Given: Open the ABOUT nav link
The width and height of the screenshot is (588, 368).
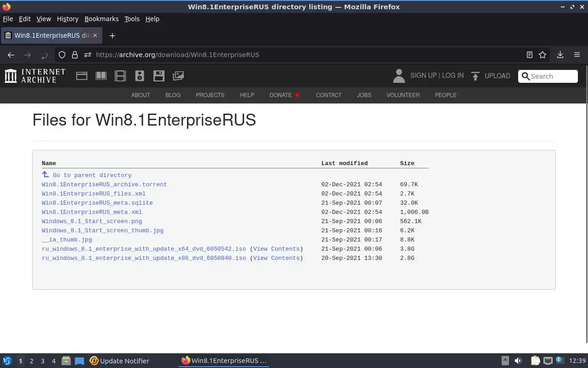Looking at the screenshot, I should 141,95.
